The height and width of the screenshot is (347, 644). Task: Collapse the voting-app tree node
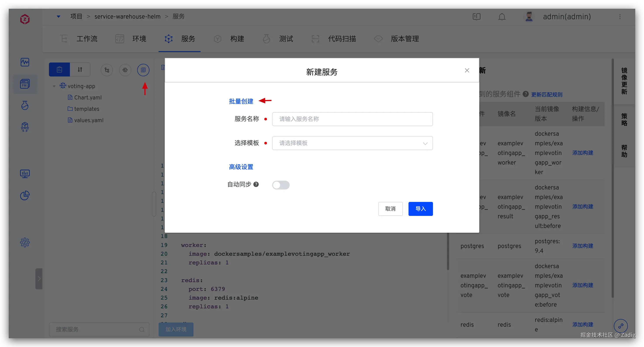pyautogui.click(x=54, y=86)
